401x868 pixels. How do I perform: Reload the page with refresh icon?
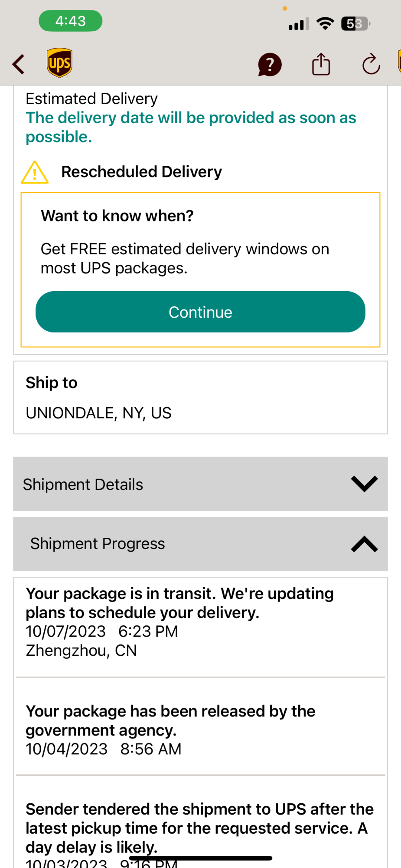(x=371, y=65)
